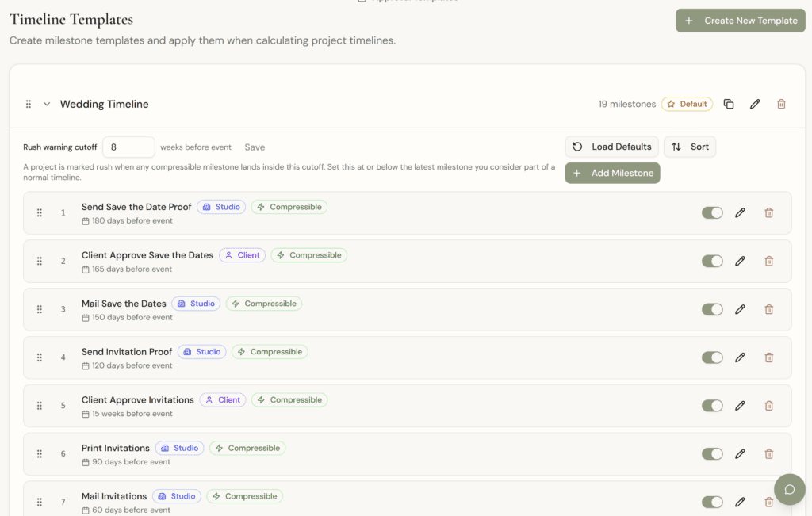This screenshot has height=516, width=812.
Task: Click Compressible tag on Mail Save the Dates
Action: (x=264, y=304)
